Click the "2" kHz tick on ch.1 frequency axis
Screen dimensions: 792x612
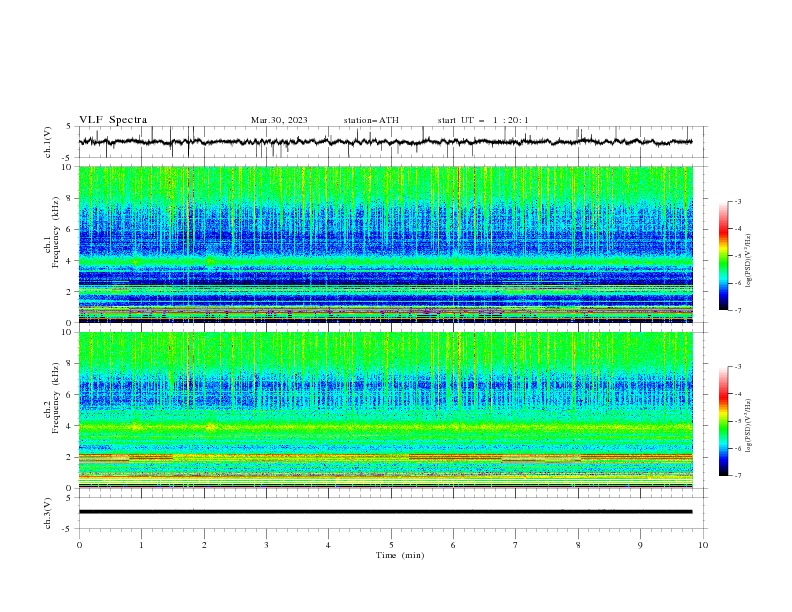(x=70, y=291)
